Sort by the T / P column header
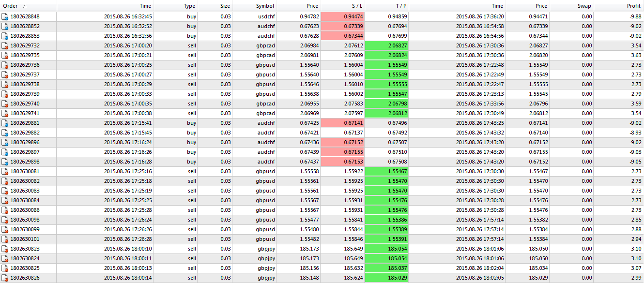Viewport: 644px width, 283px height. [x=386, y=6]
